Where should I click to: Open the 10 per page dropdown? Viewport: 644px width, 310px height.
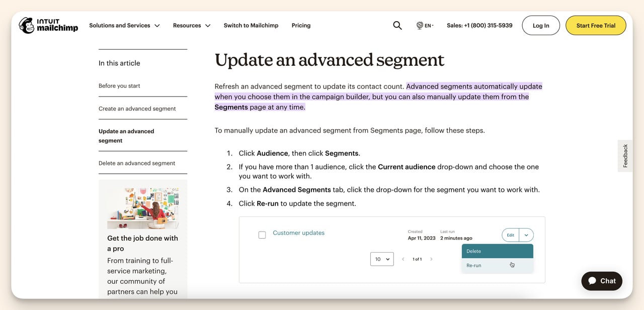[x=382, y=259]
